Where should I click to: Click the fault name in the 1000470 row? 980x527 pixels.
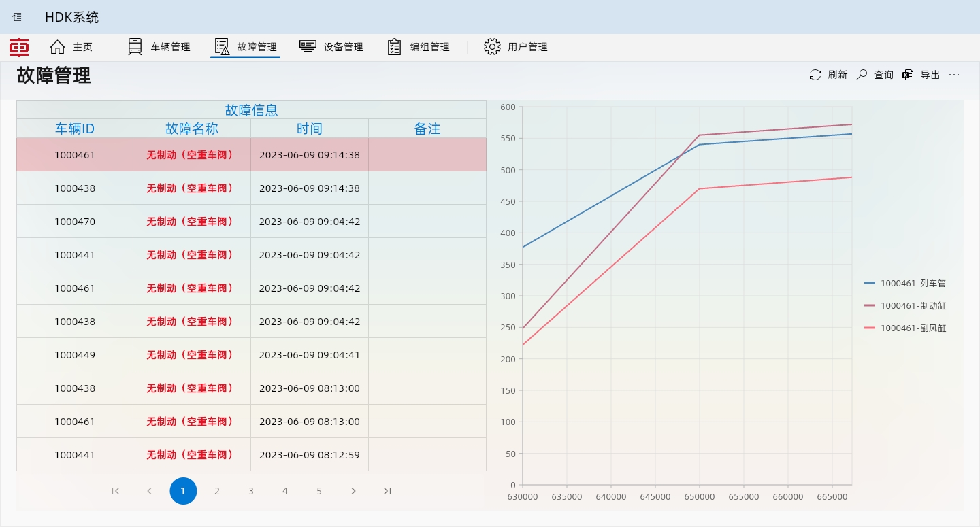tap(192, 221)
